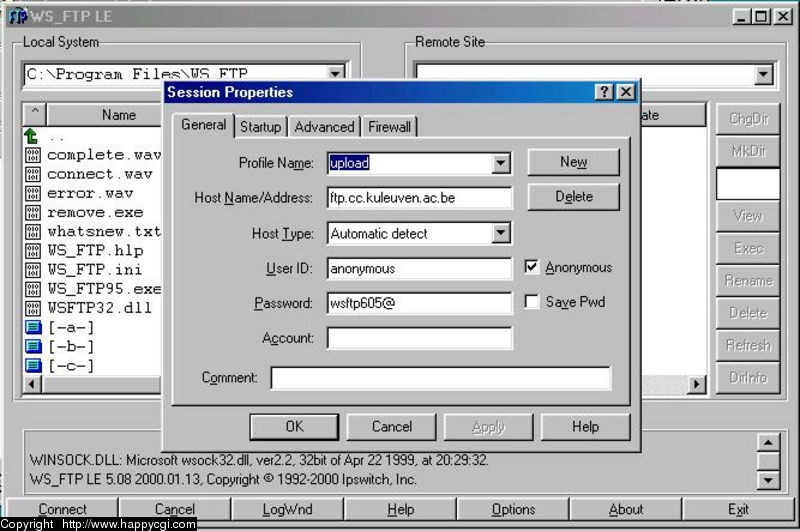
Task: Close the Session Properties dialog
Action: click(626, 92)
